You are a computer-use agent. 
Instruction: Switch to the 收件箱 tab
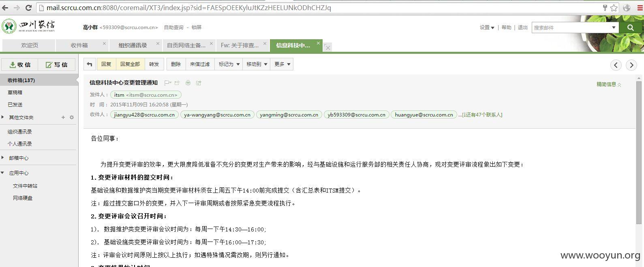[x=79, y=45]
